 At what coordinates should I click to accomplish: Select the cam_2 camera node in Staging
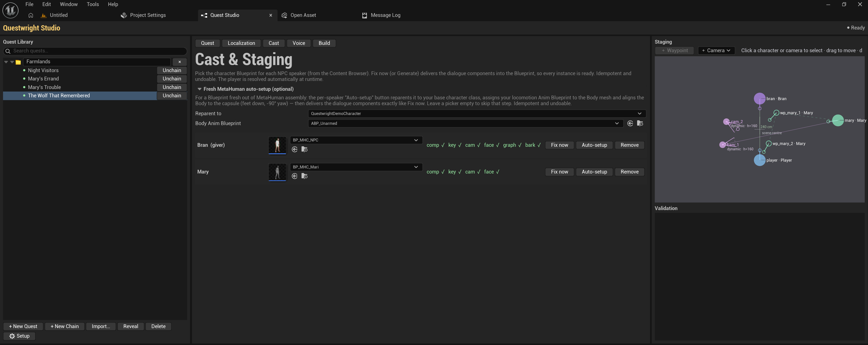(x=726, y=121)
